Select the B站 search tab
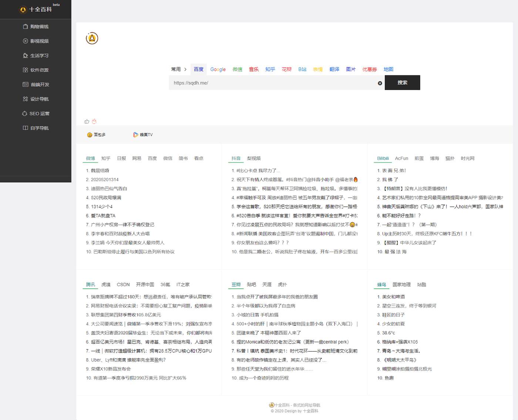This screenshot has height=420, width=518. [x=302, y=70]
